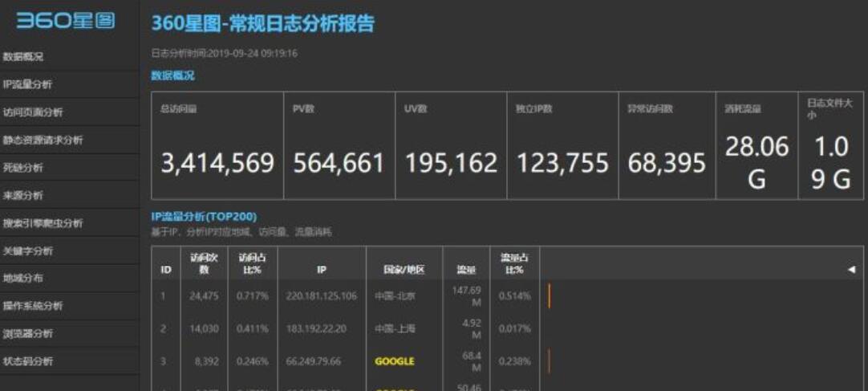This screenshot has height=391, width=868.
Task: Select 访问页面分析 in the sidebar
Action: coord(33,112)
